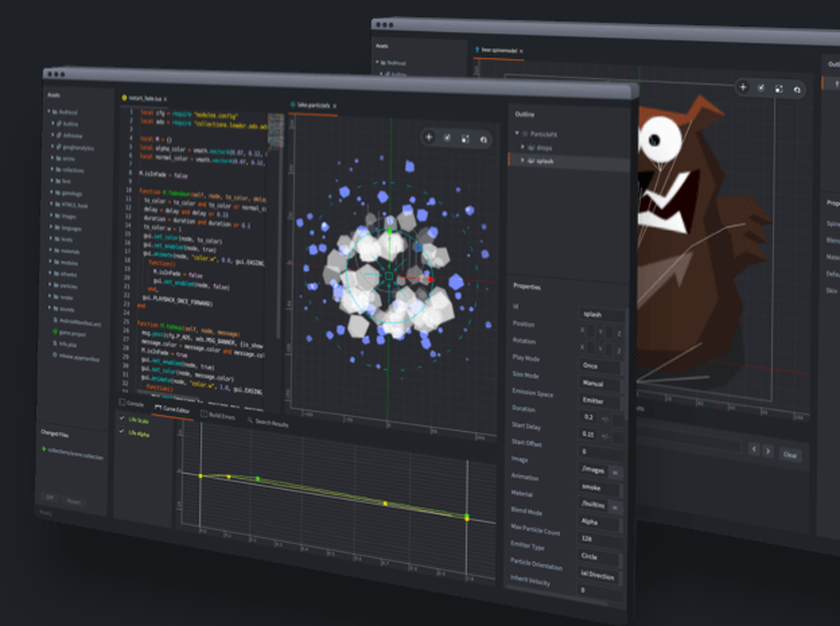840x626 pixels.
Task: Expand the drops emitter in the Outline
Action: 522,146
